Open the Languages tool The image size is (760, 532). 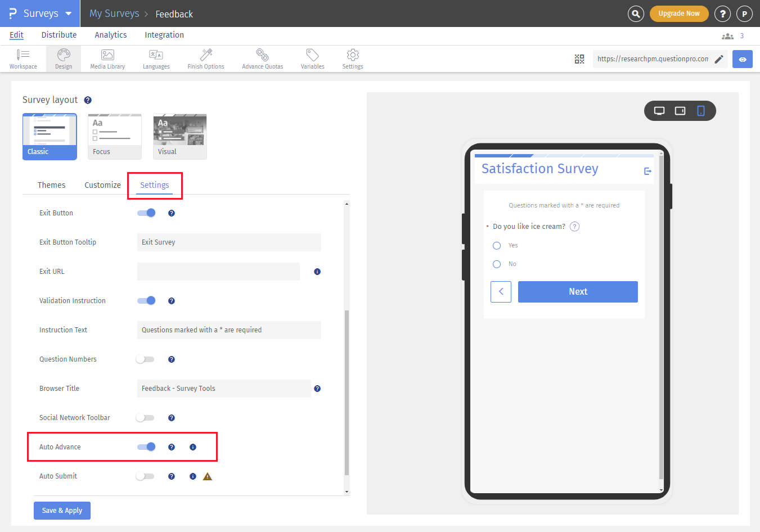(156, 58)
